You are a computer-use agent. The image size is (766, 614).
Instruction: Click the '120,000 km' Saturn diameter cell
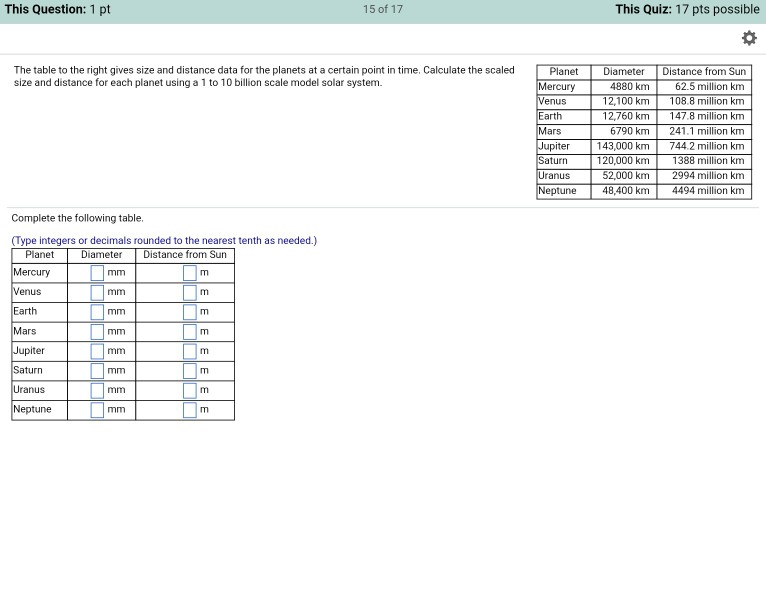[x=624, y=161]
